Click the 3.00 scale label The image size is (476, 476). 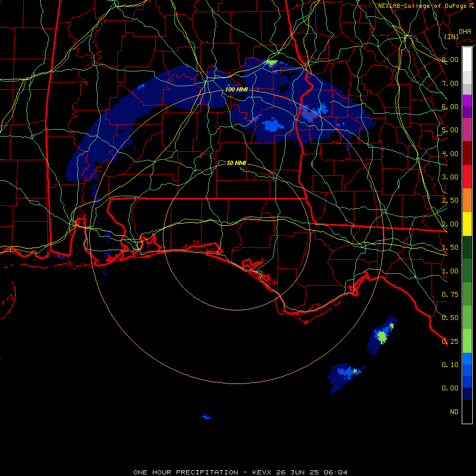click(450, 177)
